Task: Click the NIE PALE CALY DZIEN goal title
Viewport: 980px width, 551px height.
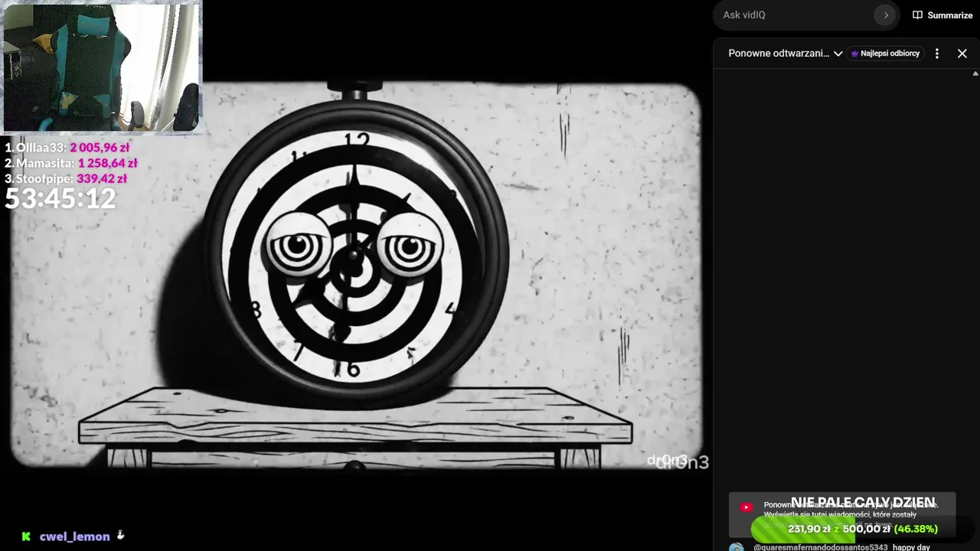Action: pyautogui.click(x=863, y=503)
